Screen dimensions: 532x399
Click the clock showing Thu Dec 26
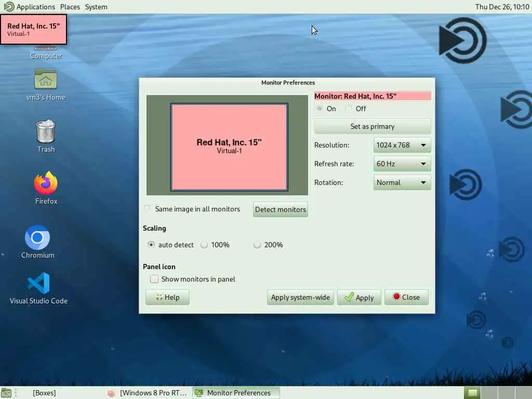click(x=502, y=7)
